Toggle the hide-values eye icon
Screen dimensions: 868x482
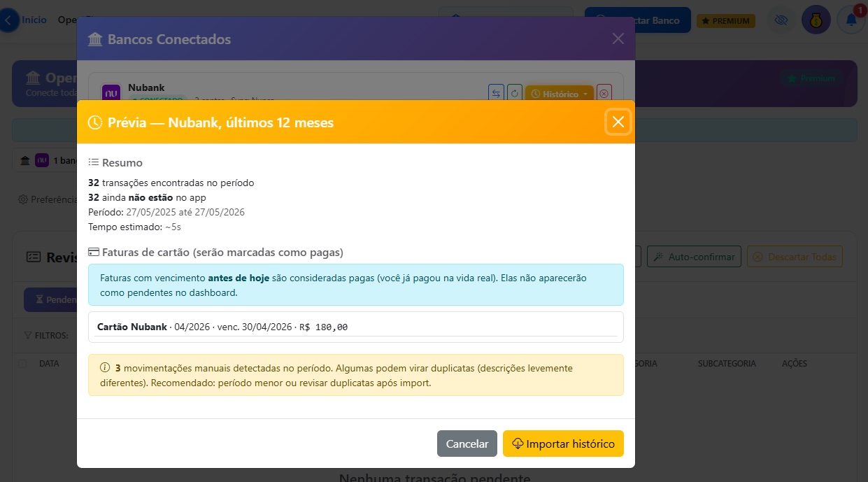pos(781,20)
